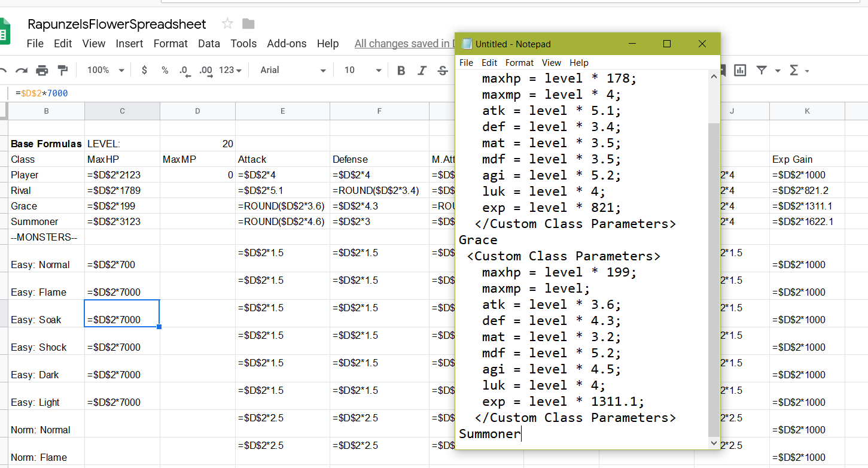
Task: Click the 'All changes saved' link
Action: [404, 44]
